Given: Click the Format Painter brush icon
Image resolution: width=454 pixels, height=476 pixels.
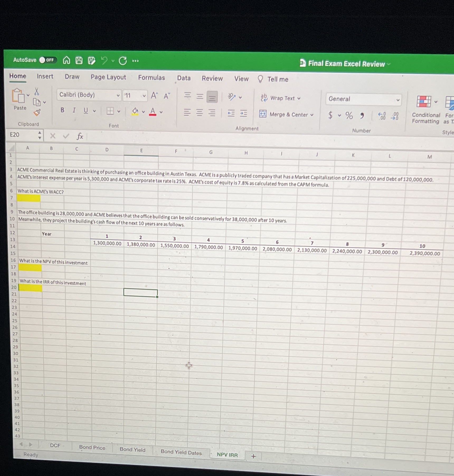Looking at the screenshot, I should (x=37, y=113).
